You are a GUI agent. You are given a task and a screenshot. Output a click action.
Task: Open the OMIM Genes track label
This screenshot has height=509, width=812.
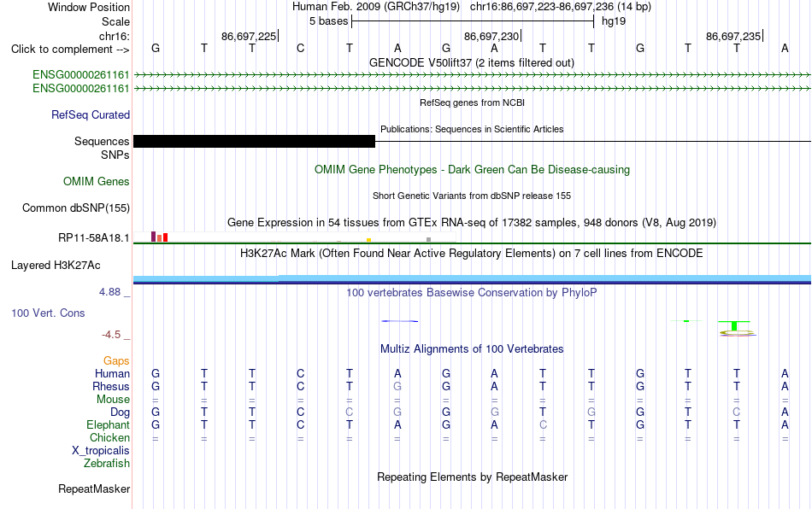tap(97, 182)
